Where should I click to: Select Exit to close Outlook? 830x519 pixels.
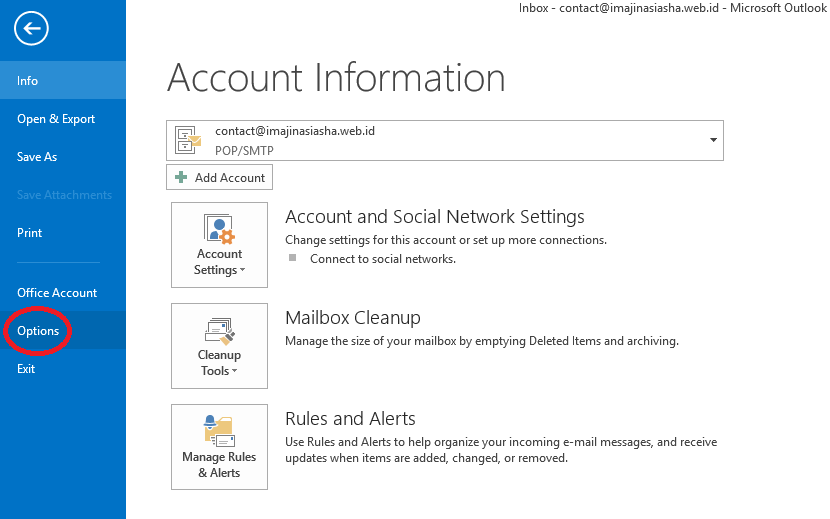pyautogui.click(x=63, y=369)
